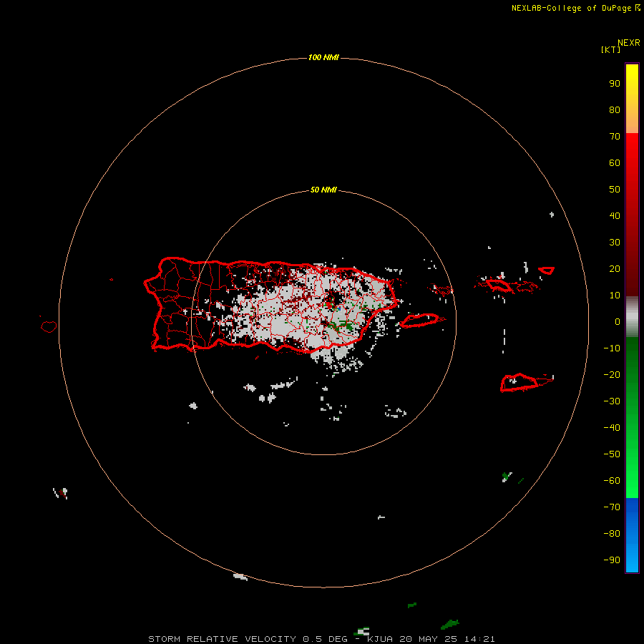644x644 pixels.
Task: Click the 90 value on the velocity scale
Action: tap(615, 84)
